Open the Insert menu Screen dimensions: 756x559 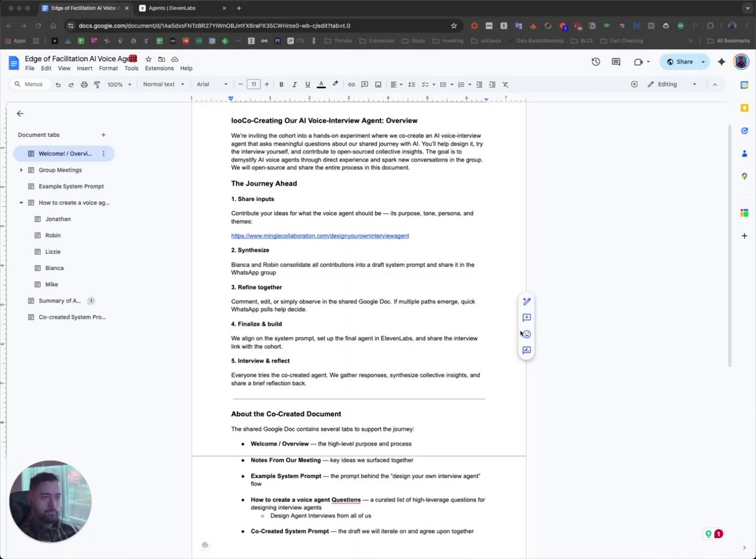(x=84, y=68)
